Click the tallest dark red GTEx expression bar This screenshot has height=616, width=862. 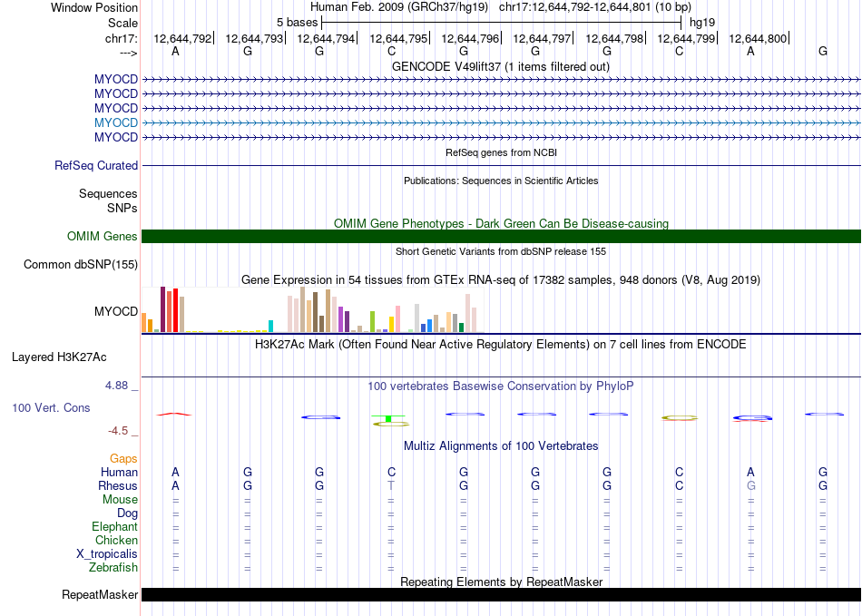[162, 309]
